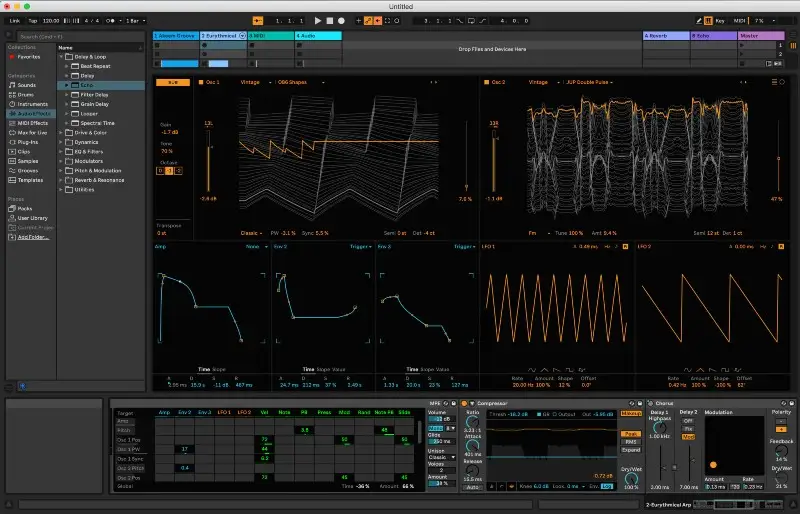
Task: Click the Compressor device activator icon
Action: [x=464, y=403]
